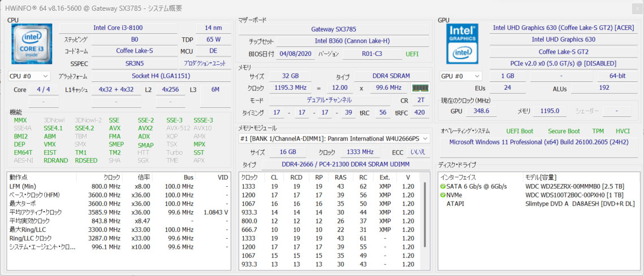Screen dimensions: 644x276
Task: Click the Coffee Lake-S GT2 GPU codename field
Action: (564, 52)
